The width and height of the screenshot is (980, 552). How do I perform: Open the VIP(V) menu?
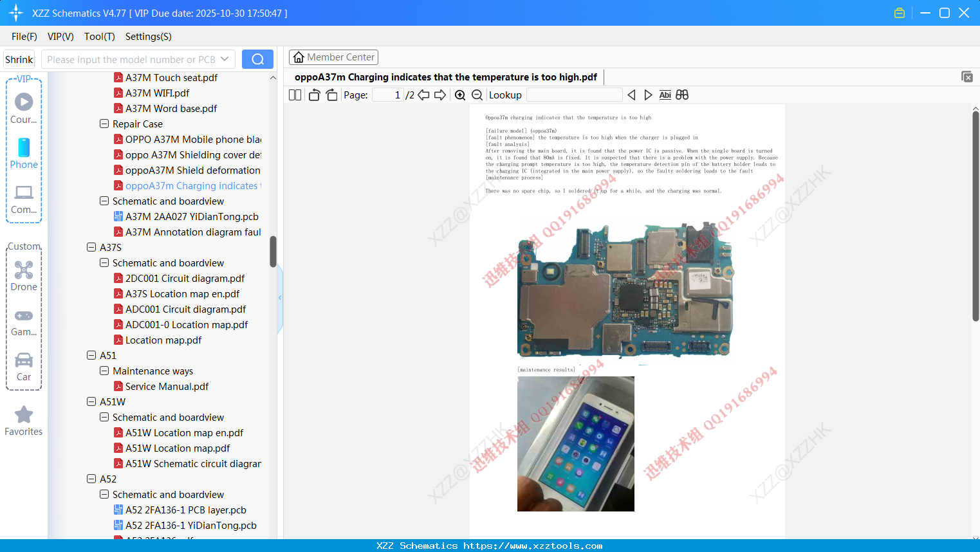click(60, 37)
